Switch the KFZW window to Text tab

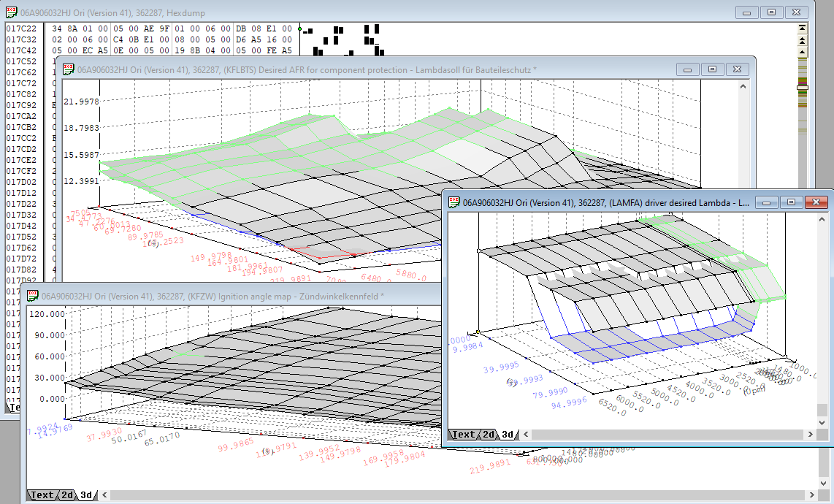[41, 495]
